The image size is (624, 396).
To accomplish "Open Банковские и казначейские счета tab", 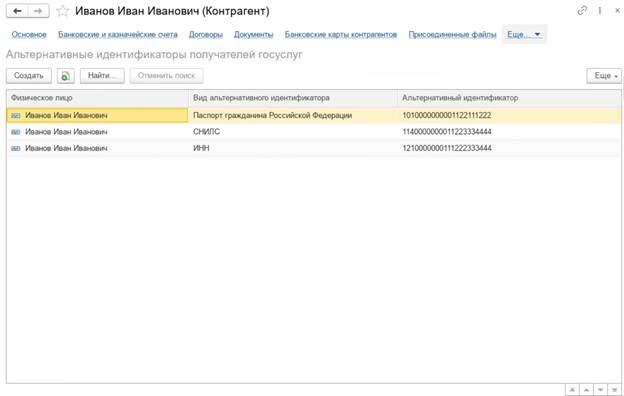I will (118, 35).
